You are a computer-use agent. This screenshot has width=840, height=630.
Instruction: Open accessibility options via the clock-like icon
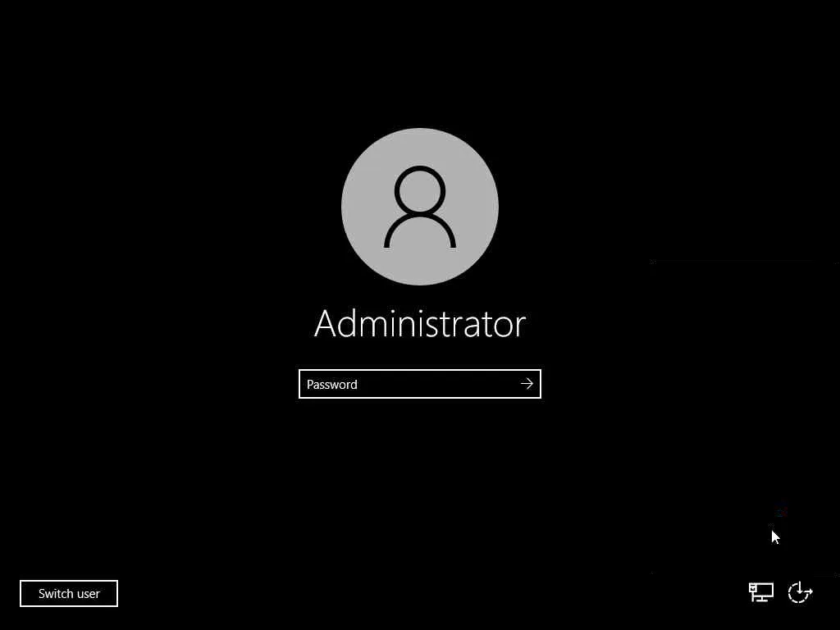tap(801, 592)
